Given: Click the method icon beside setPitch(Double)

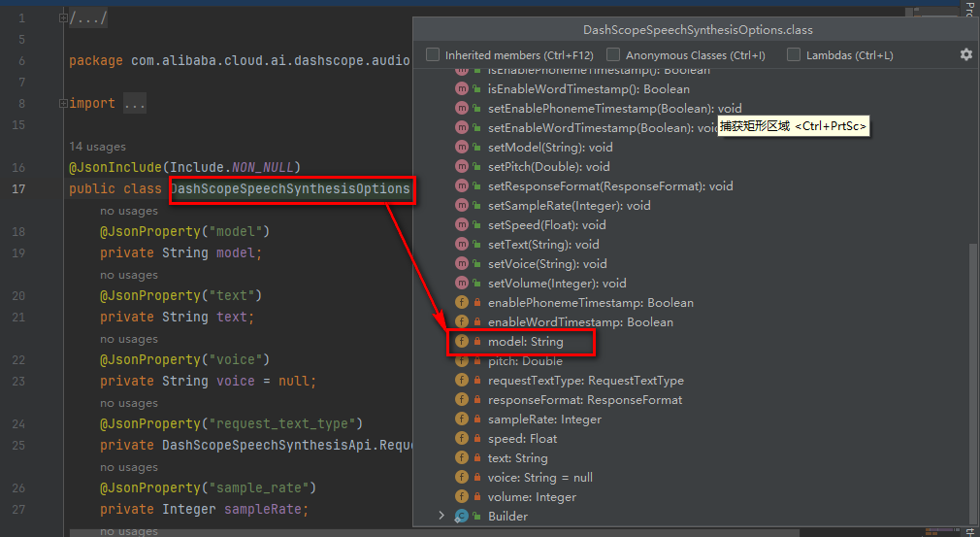Looking at the screenshot, I should [462, 166].
